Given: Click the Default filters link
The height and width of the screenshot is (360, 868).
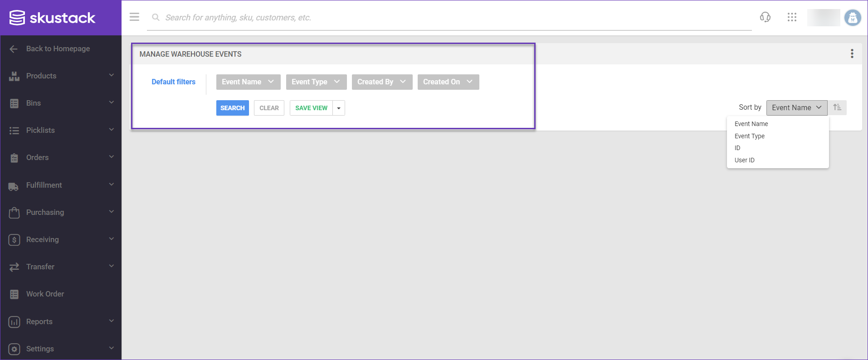Looking at the screenshot, I should (173, 82).
